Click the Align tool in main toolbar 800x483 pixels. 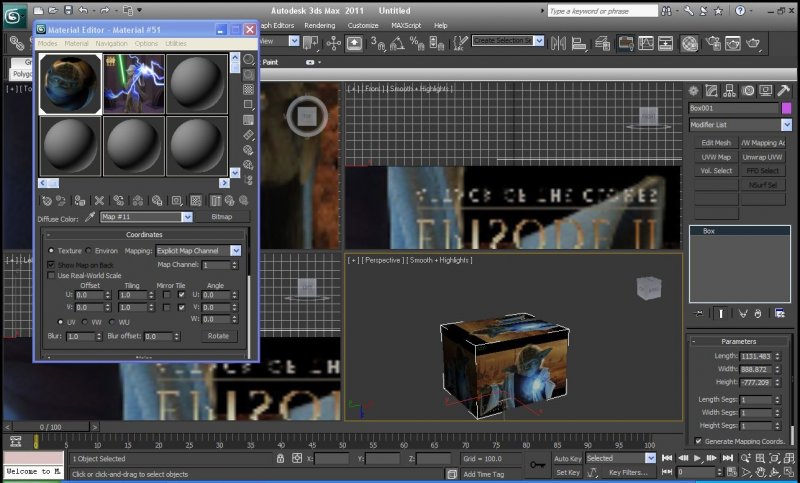[x=579, y=43]
